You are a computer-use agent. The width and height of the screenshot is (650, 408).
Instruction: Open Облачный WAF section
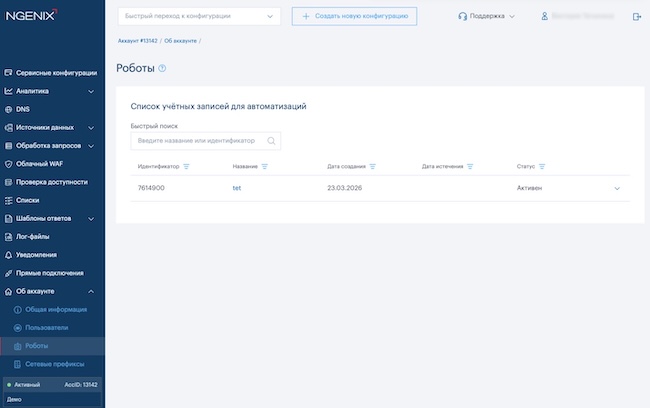pyautogui.click(x=39, y=164)
